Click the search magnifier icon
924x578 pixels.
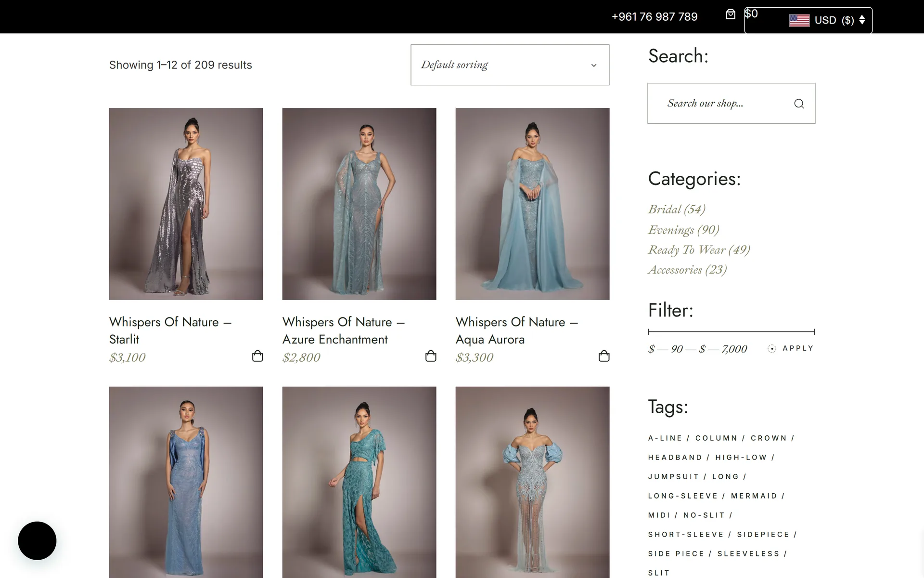(x=799, y=104)
